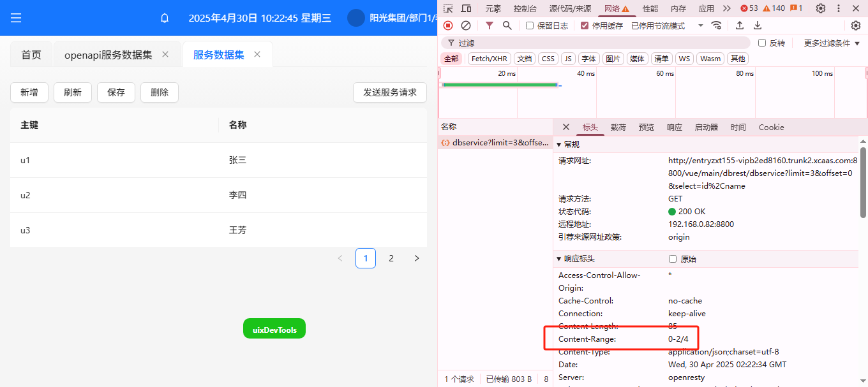Go to the next page with the right arrow
This screenshot has width=868, height=387.
point(417,258)
